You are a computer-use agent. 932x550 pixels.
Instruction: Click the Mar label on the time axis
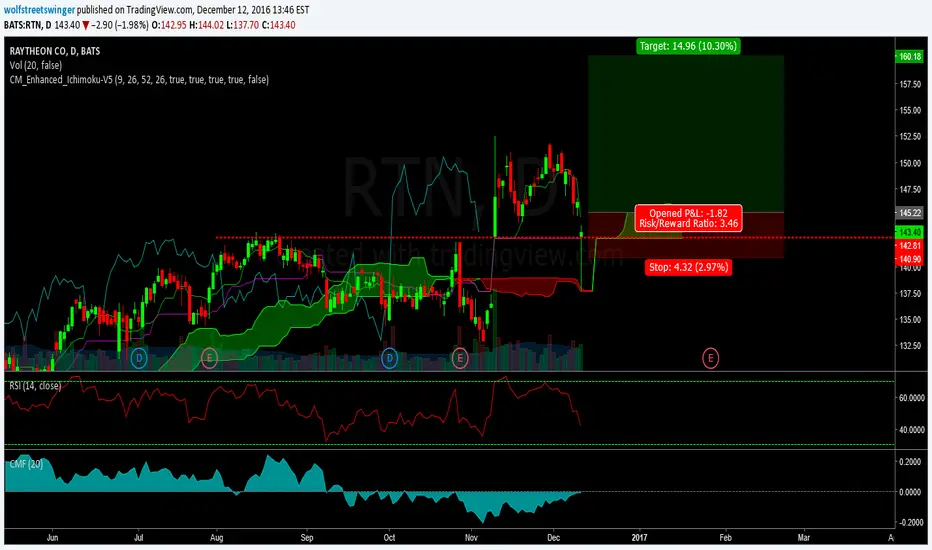tap(804, 538)
